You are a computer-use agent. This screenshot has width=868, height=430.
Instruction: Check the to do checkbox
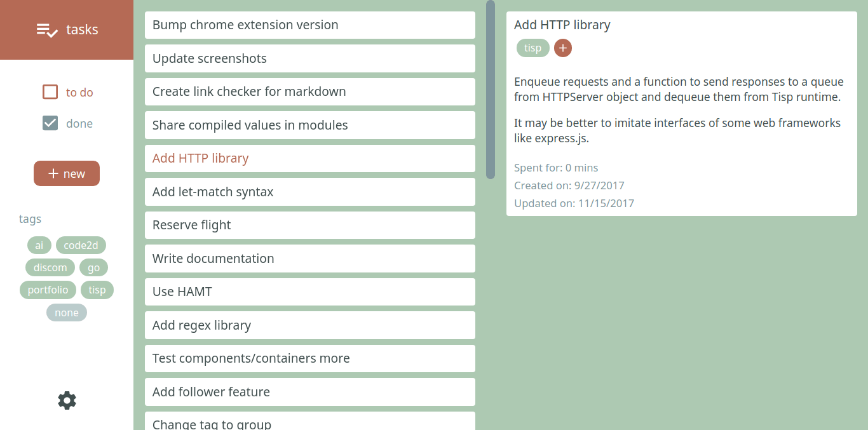pyautogui.click(x=50, y=92)
